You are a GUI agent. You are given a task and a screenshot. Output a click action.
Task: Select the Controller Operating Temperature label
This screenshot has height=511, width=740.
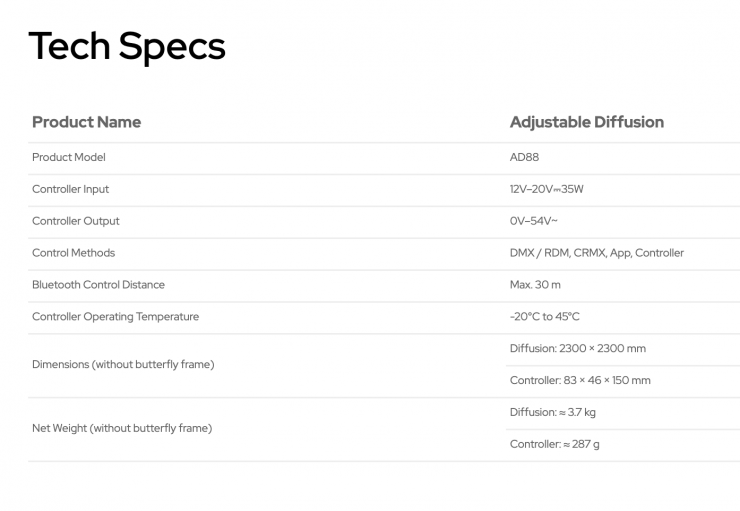pyautogui.click(x=116, y=317)
